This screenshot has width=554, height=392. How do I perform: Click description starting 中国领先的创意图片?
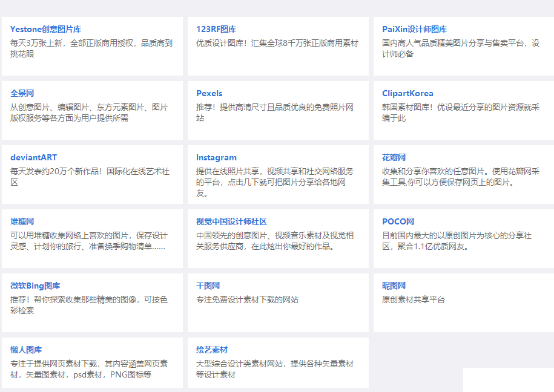[275, 241]
